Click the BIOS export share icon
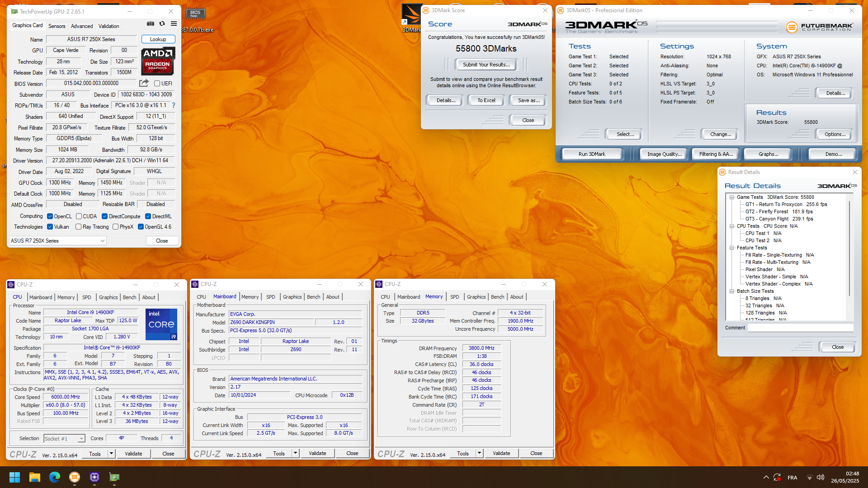Image resolution: width=868 pixels, height=488 pixels. coord(144,83)
